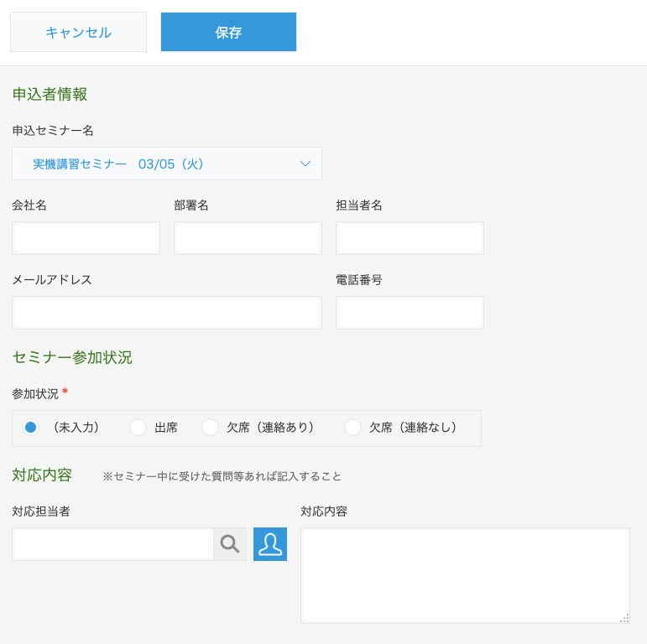The width and height of the screenshot is (647, 644).
Task: Click the 対応内容 textarea resize handle
Action: [624, 618]
